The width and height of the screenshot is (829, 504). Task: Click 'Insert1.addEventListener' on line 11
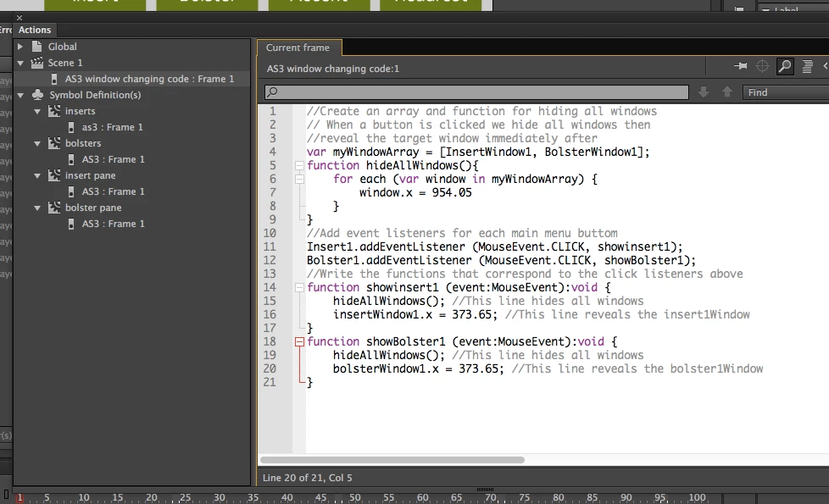386,247
